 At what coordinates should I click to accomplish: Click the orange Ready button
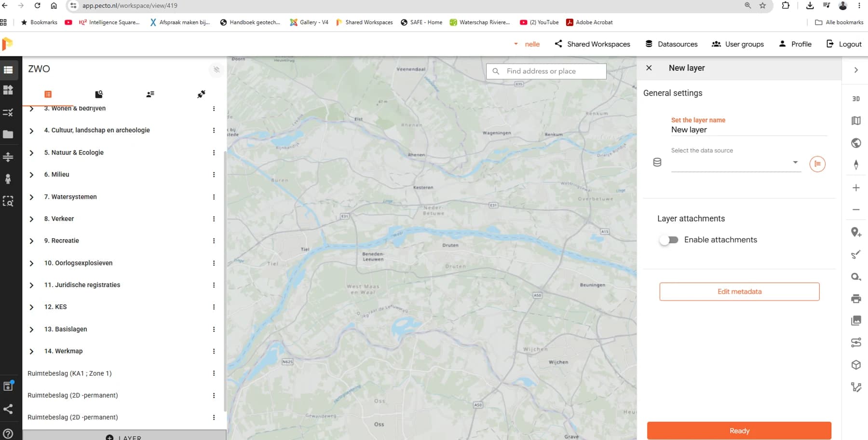point(739,430)
